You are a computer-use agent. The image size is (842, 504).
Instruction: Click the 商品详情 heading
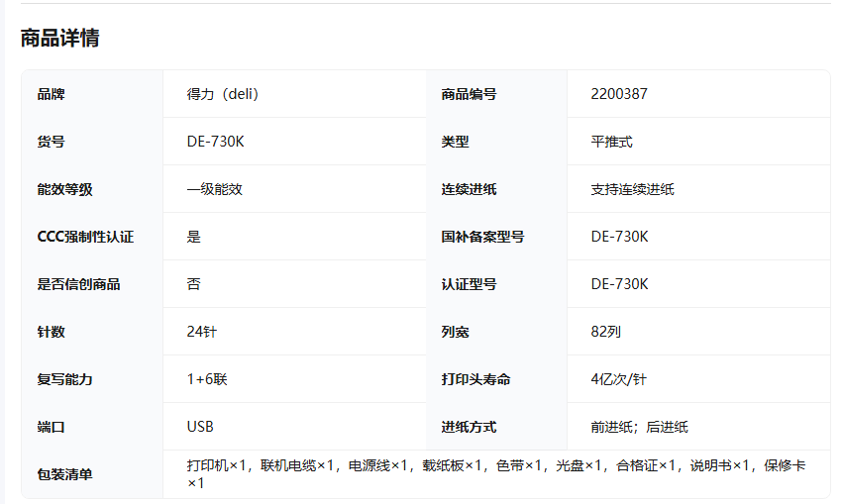[x=60, y=38]
